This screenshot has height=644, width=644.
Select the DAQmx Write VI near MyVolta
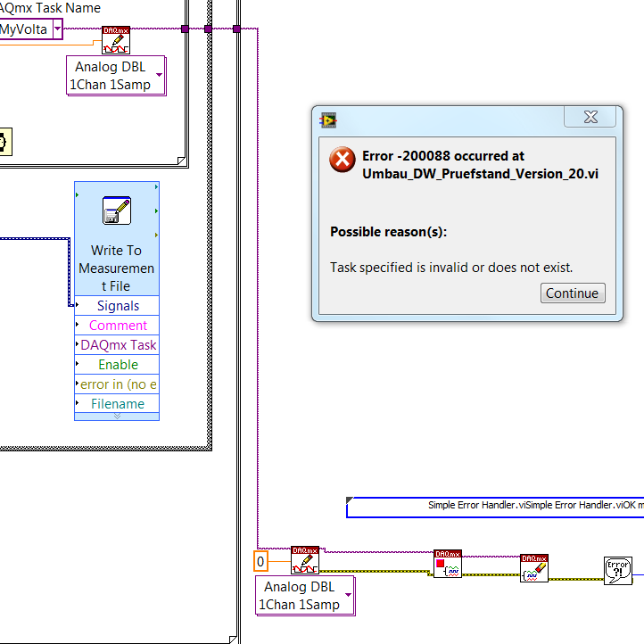116,40
